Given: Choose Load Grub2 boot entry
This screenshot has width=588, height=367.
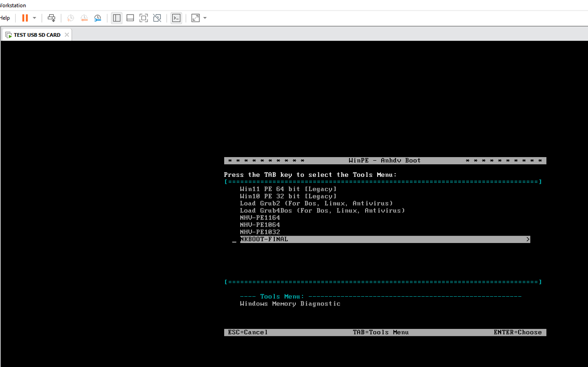Looking at the screenshot, I should click(316, 203).
